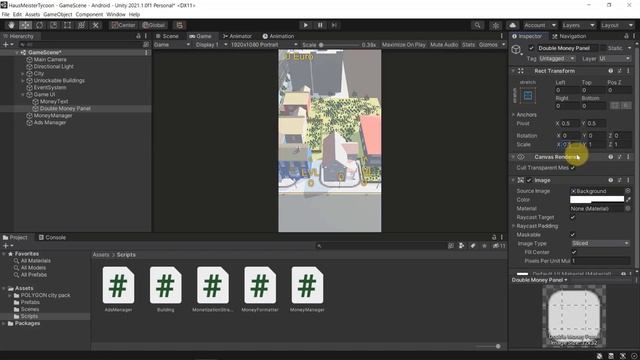Switch to the Navigation tab
This screenshot has width=640, height=360.
(x=569, y=36)
